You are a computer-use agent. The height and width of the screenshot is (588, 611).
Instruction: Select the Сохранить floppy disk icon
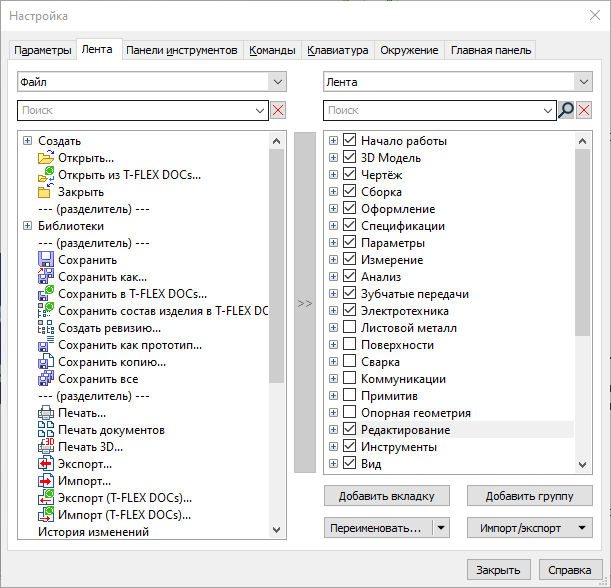46,260
